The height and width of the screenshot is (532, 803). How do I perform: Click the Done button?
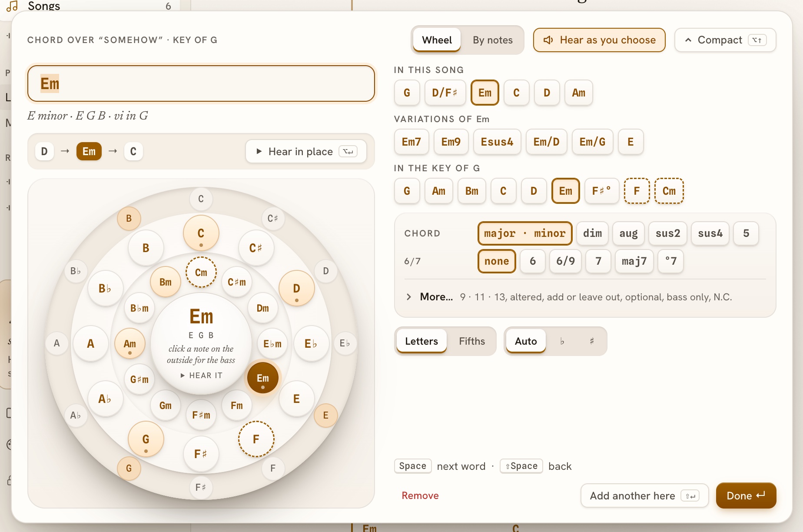tap(746, 495)
